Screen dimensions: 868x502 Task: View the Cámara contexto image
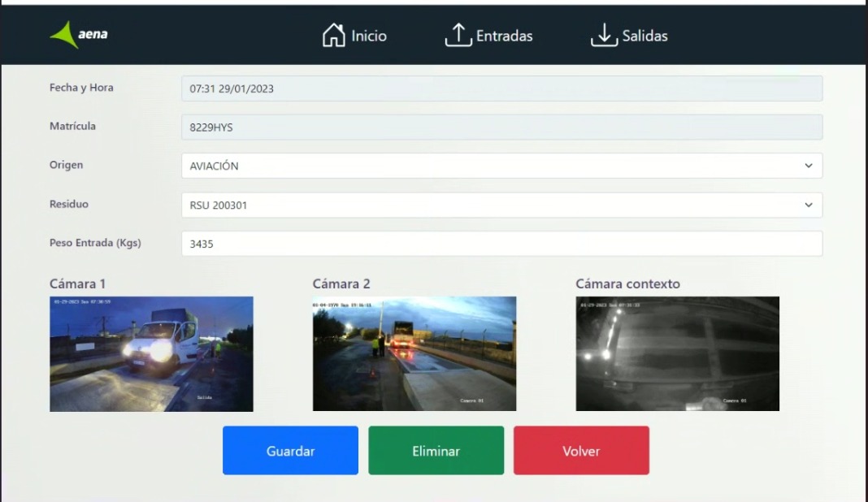point(677,353)
